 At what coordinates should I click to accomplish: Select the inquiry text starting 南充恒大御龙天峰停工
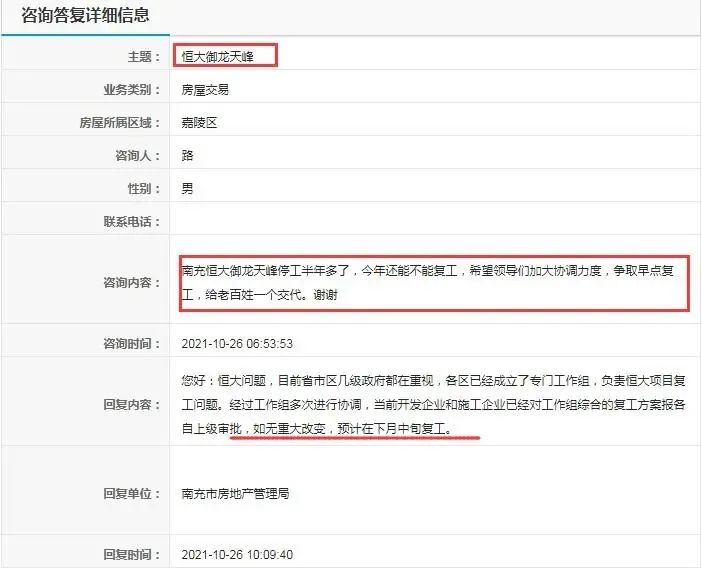(x=428, y=282)
